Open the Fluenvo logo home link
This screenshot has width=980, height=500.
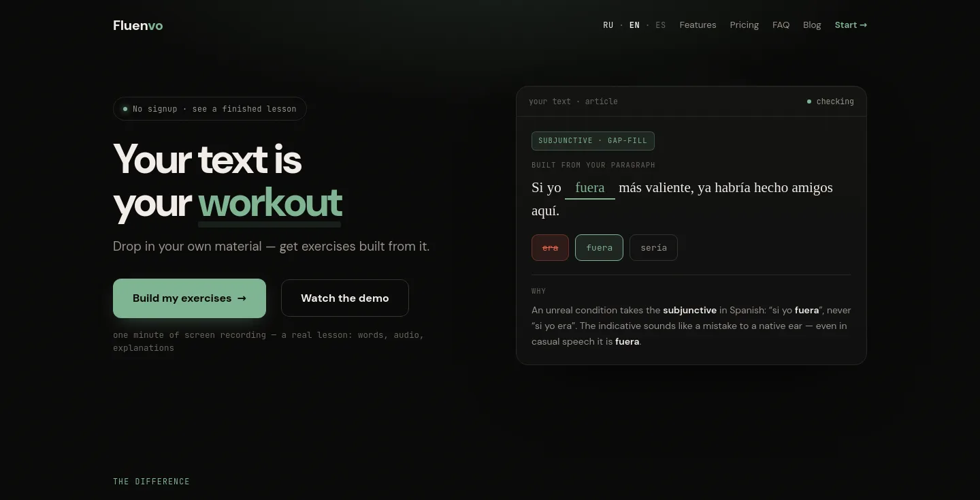(138, 25)
